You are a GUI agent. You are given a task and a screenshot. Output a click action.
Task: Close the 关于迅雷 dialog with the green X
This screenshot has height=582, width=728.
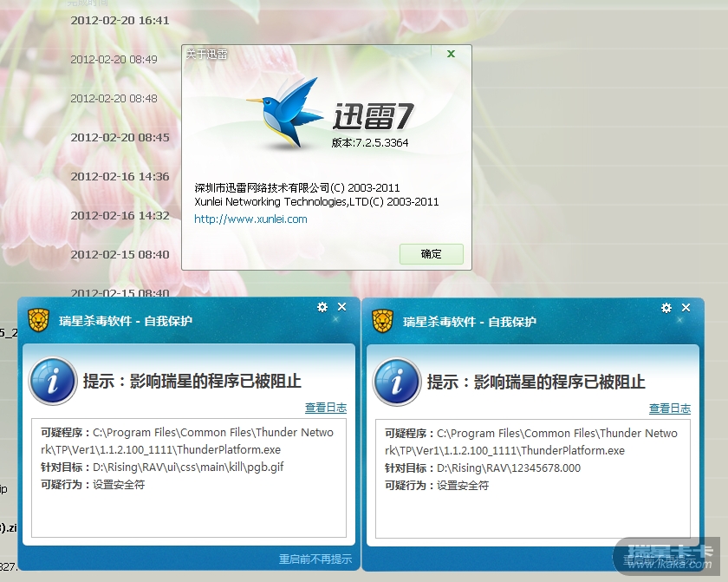point(451,54)
